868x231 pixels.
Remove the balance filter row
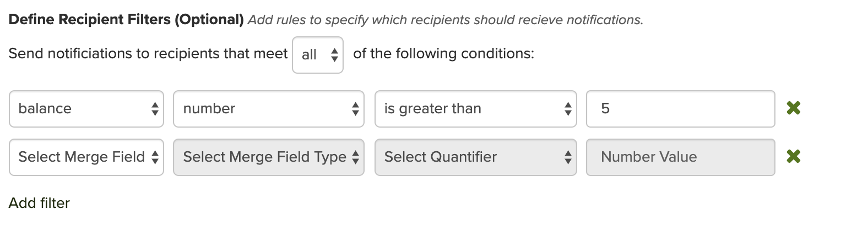point(793,108)
